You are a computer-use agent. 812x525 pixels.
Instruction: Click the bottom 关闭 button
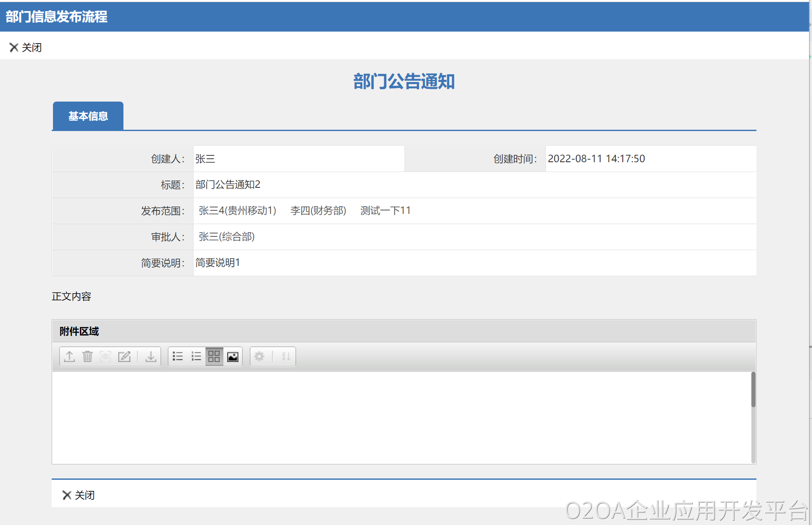click(79, 495)
